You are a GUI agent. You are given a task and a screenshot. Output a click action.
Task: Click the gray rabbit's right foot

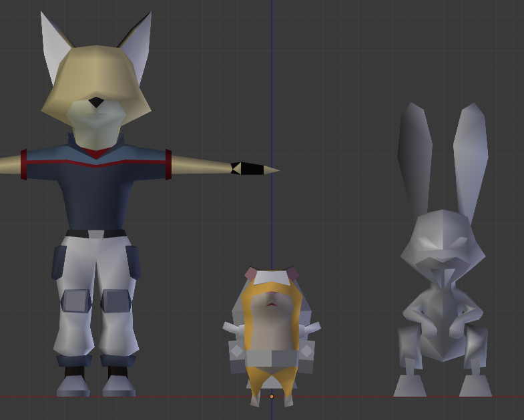(475, 385)
